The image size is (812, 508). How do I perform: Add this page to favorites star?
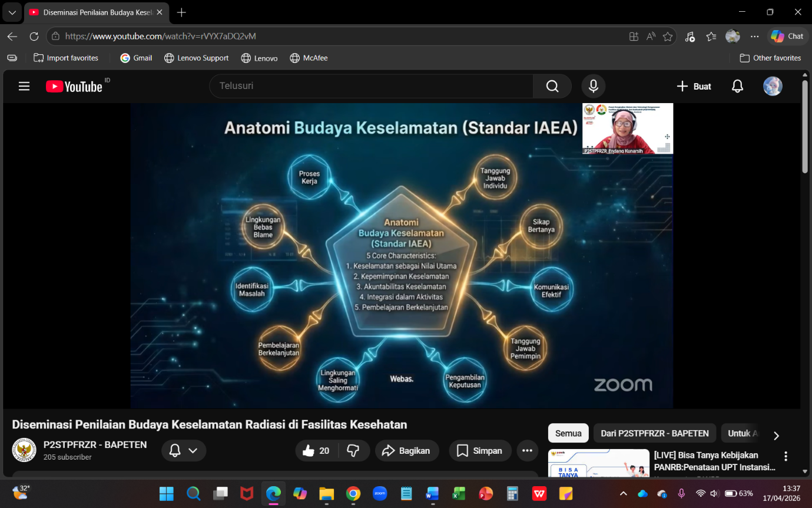coord(667,37)
